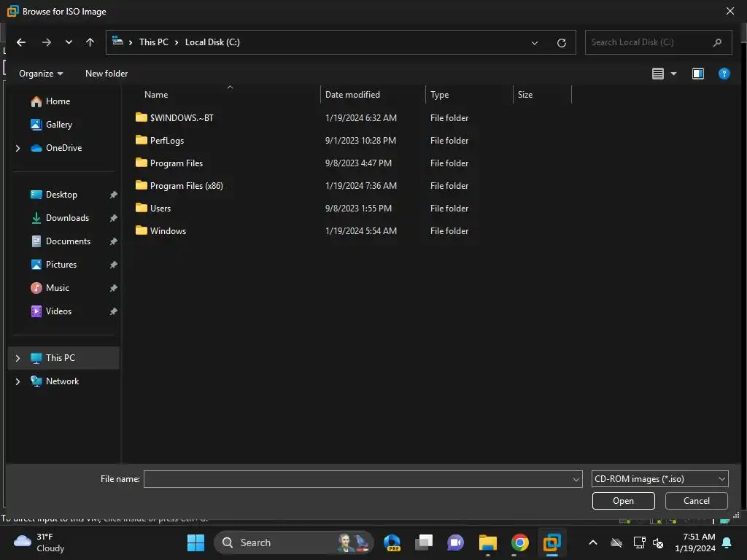Select Network in the sidebar
This screenshot has height=560, width=747.
62,381
